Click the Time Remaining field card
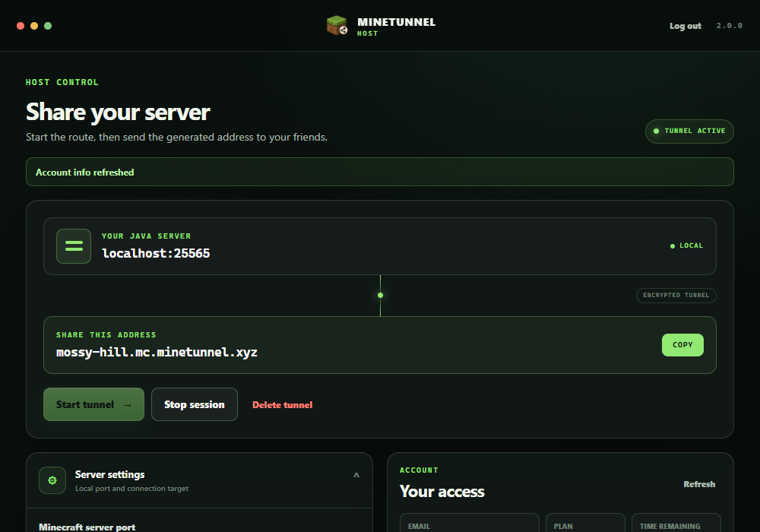This screenshot has width=760, height=532. 676,523
